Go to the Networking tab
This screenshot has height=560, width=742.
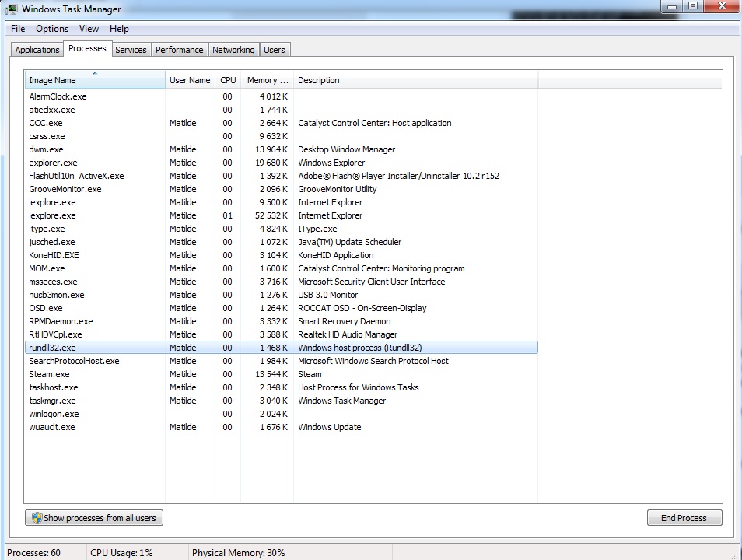pyautogui.click(x=233, y=50)
